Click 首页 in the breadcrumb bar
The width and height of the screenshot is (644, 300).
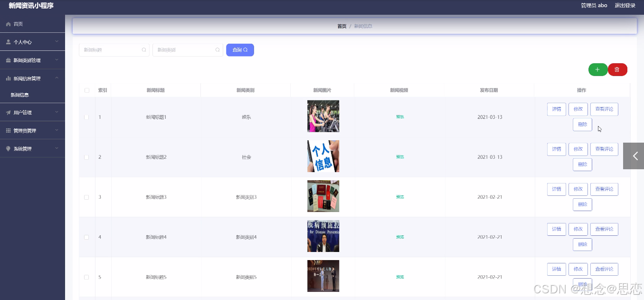pos(342,26)
